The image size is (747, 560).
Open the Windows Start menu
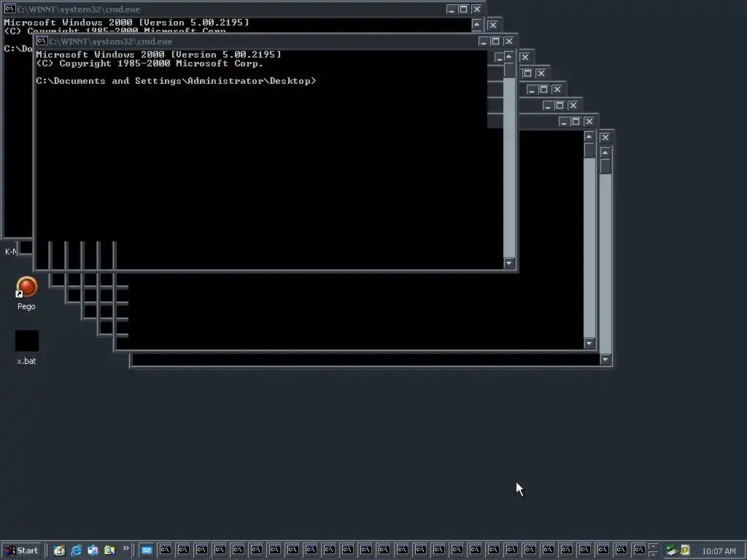pos(21,551)
